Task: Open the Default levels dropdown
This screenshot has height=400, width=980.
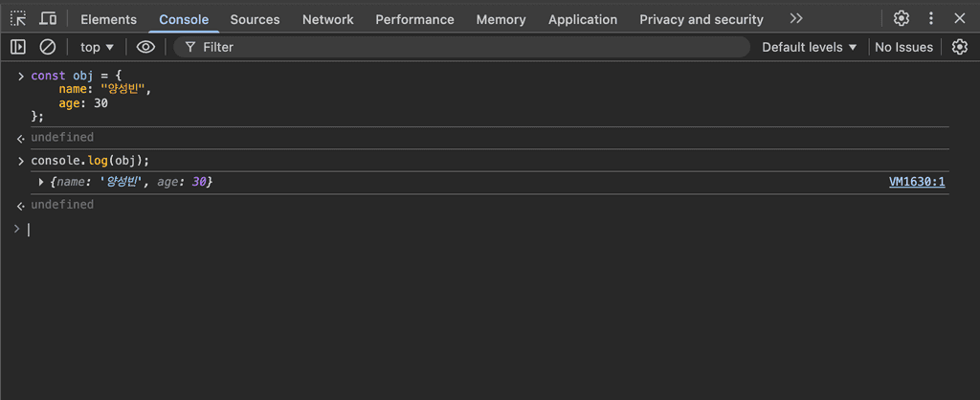Action: point(809,47)
